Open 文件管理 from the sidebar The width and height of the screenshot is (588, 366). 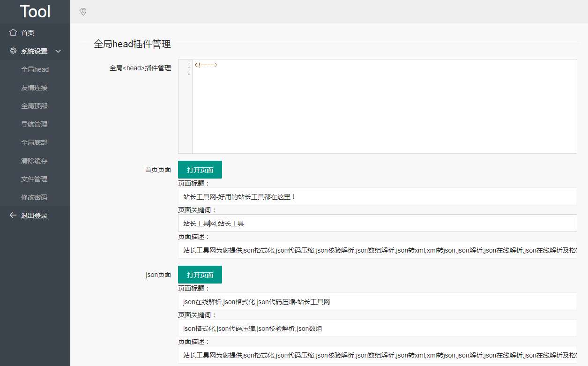coord(35,179)
